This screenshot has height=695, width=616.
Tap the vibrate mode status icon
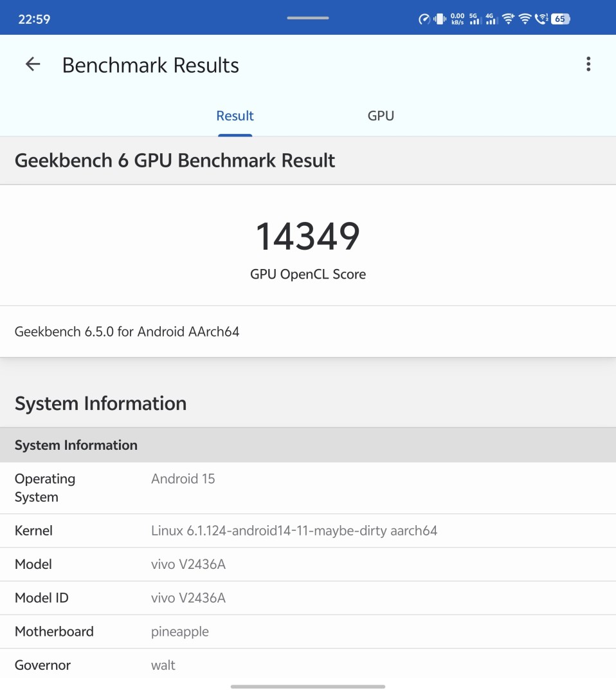[440, 19]
